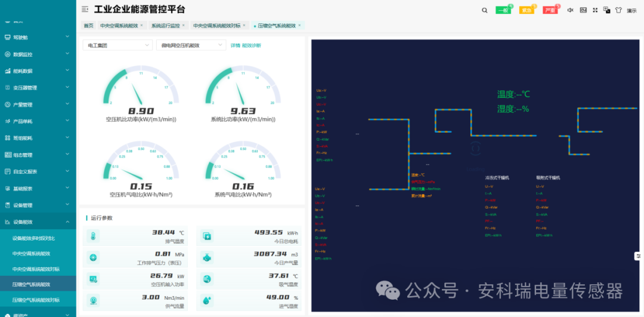Switch to the 系统运行监控 tab
The height and width of the screenshot is (317, 644).
pos(166,26)
